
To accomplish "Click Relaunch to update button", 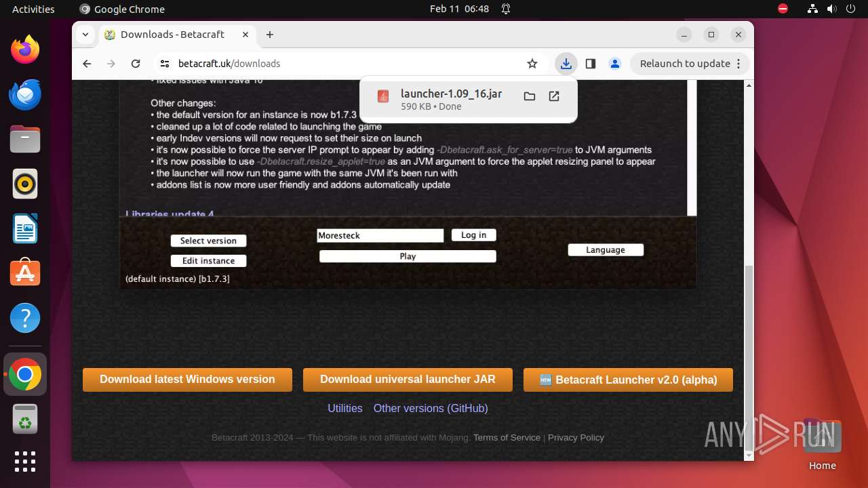I will 690,64.
